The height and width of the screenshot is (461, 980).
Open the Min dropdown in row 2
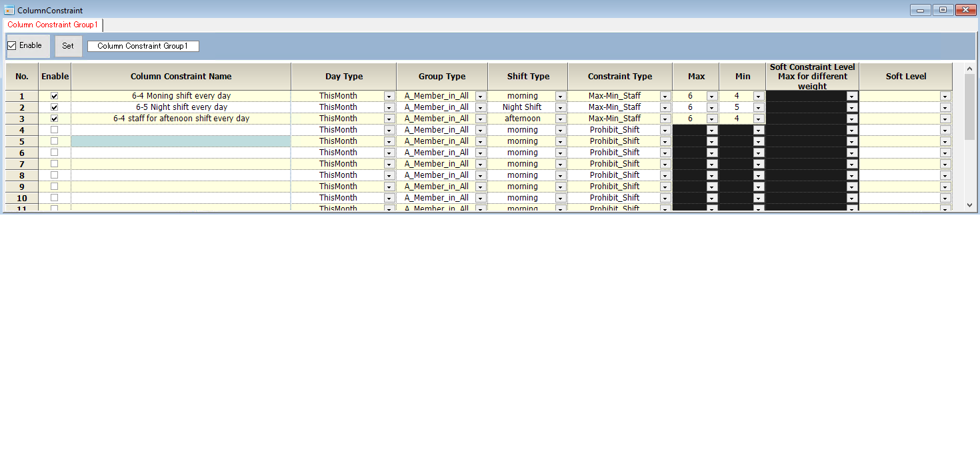pos(759,107)
